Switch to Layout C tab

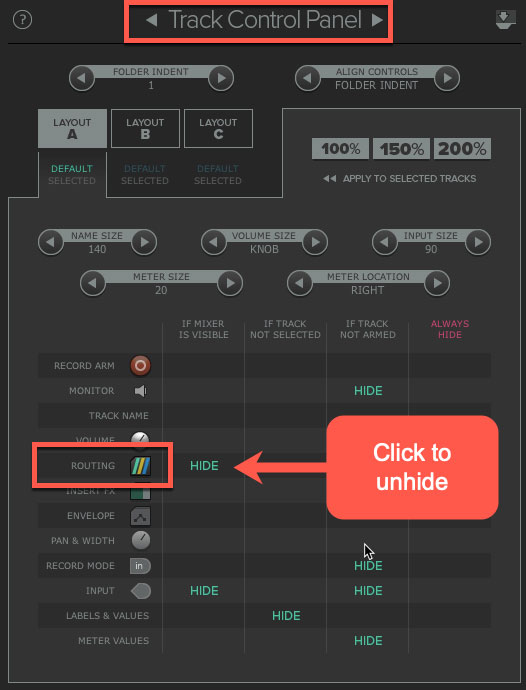coord(218,128)
